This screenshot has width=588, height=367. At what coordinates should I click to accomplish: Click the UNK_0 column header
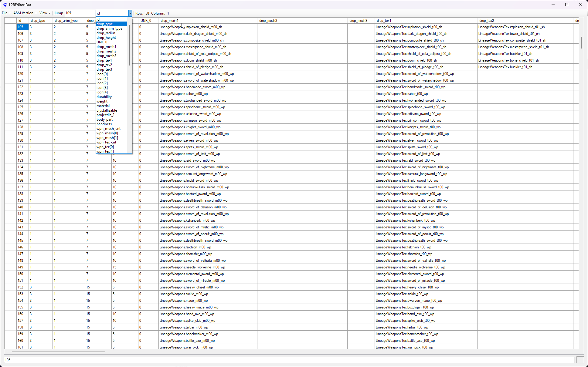click(x=146, y=21)
